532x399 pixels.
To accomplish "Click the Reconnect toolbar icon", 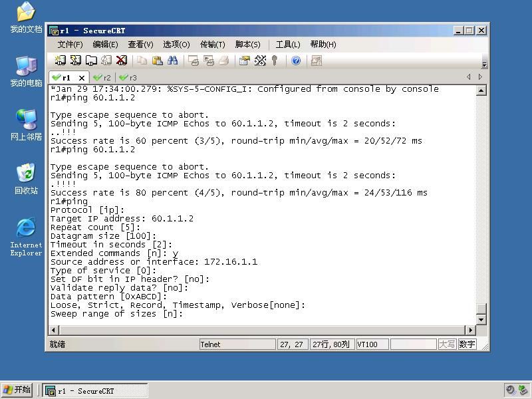I will pos(106,61).
